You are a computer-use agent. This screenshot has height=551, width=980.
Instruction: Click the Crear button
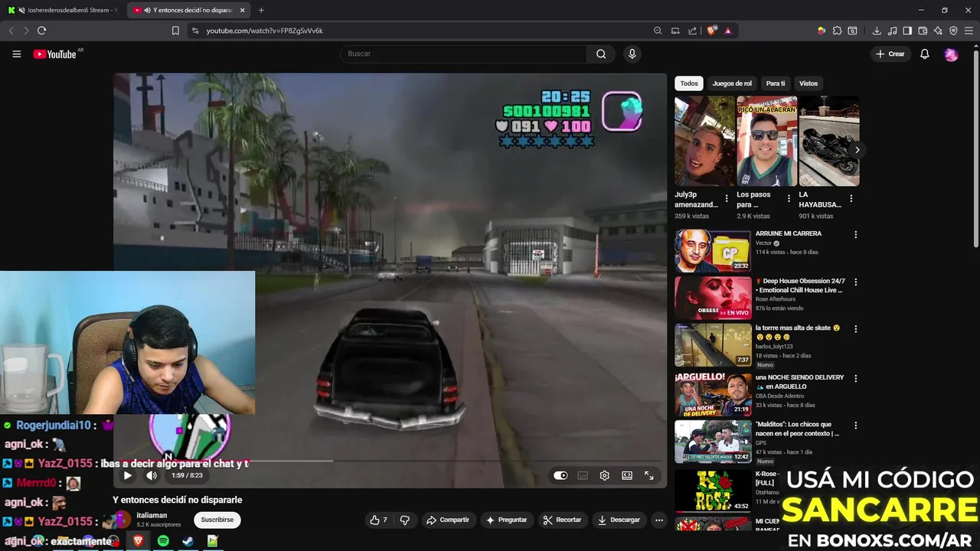pyautogui.click(x=890, y=54)
